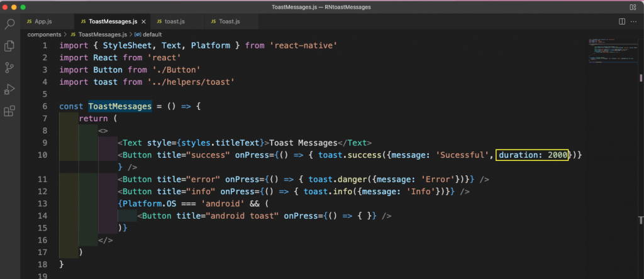The image size is (644, 279).
Task: Open the Source Control view
Action: pyautogui.click(x=9, y=68)
